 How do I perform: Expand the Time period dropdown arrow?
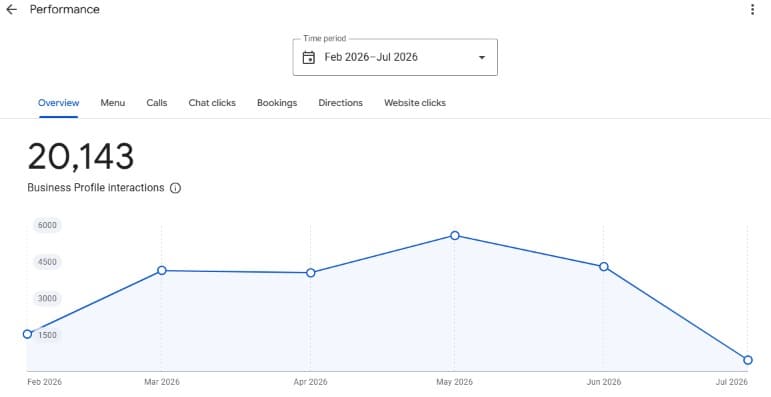coord(482,58)
